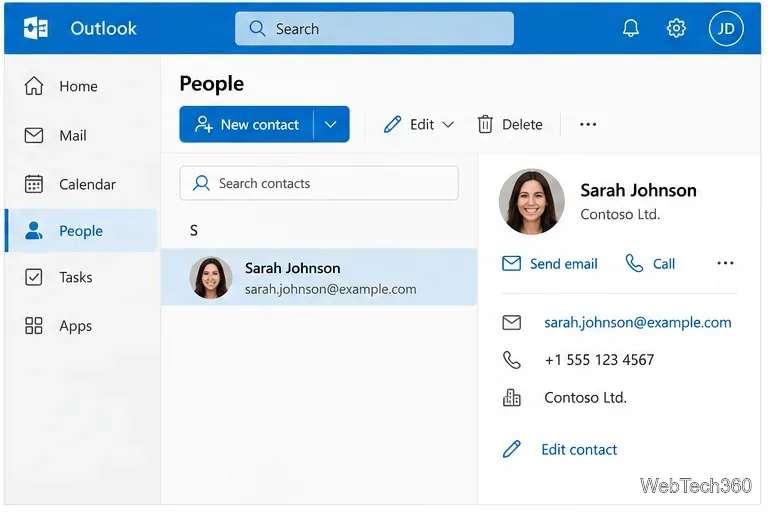Click Contoso Ltd. under the contact name

tap(620, 215)
